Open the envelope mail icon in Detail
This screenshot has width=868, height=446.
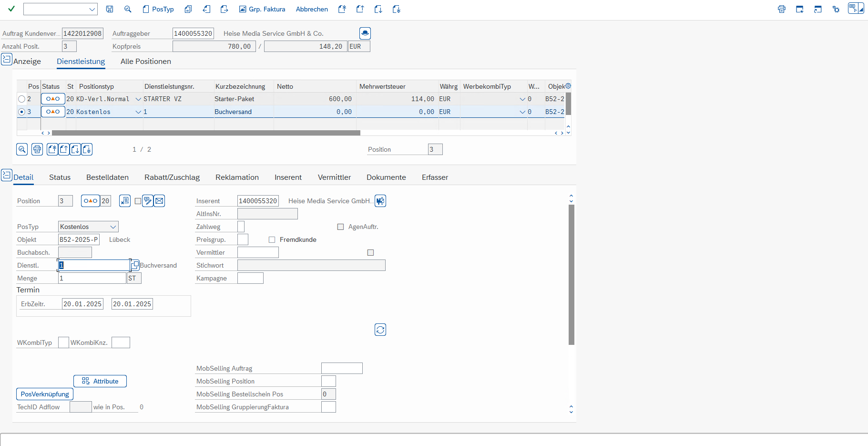coord(159,201)
